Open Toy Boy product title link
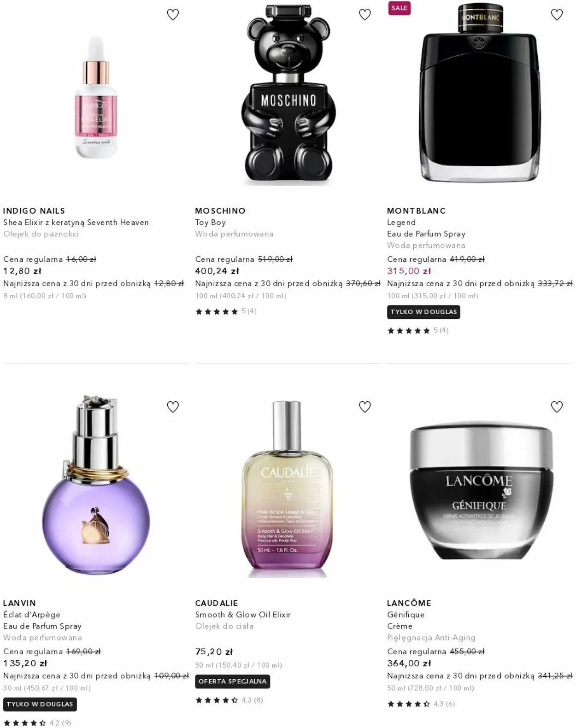The height and width of the screenshot is (728, 576). 211,223
